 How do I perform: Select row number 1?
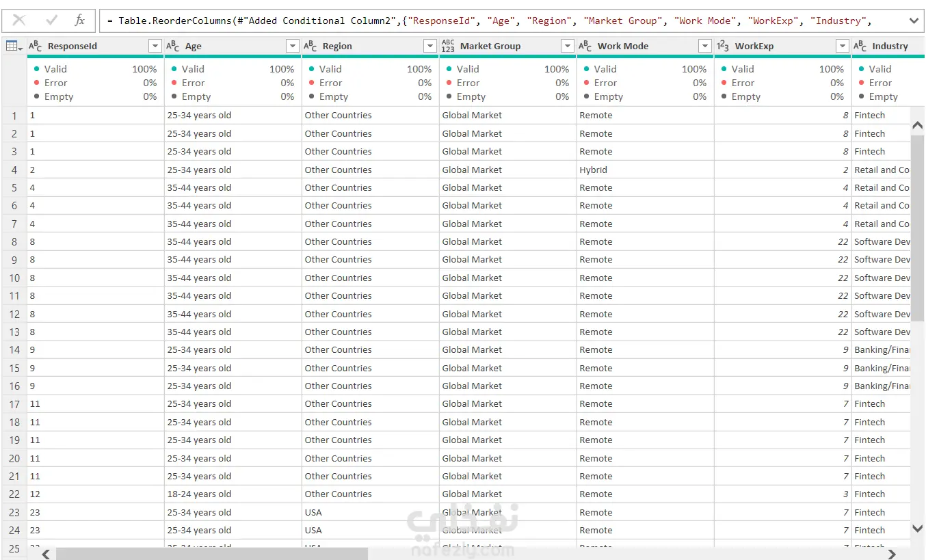[14, 116]
